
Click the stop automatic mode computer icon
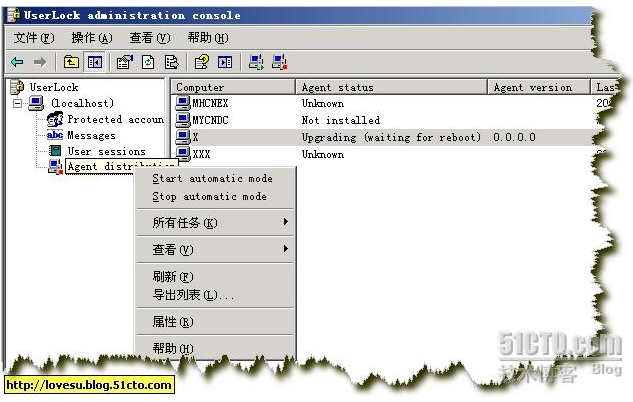point(279,62)
